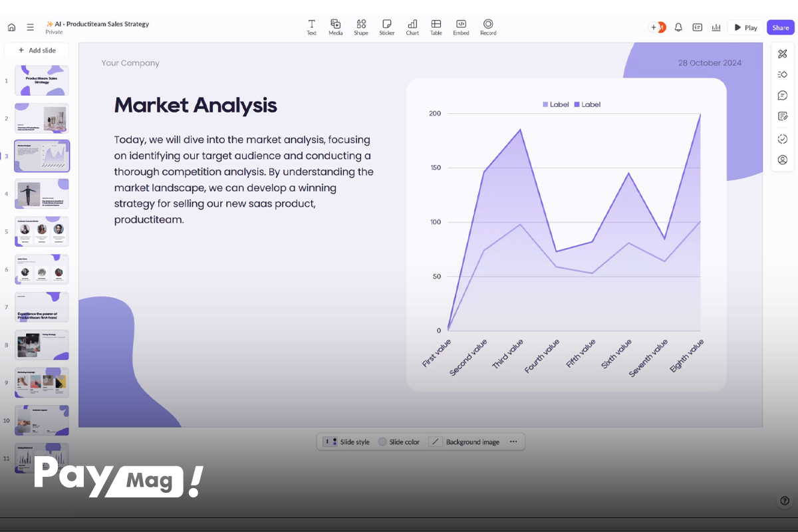Start a Record session
This screenshot has width=798, height=532.
point(488,27)
